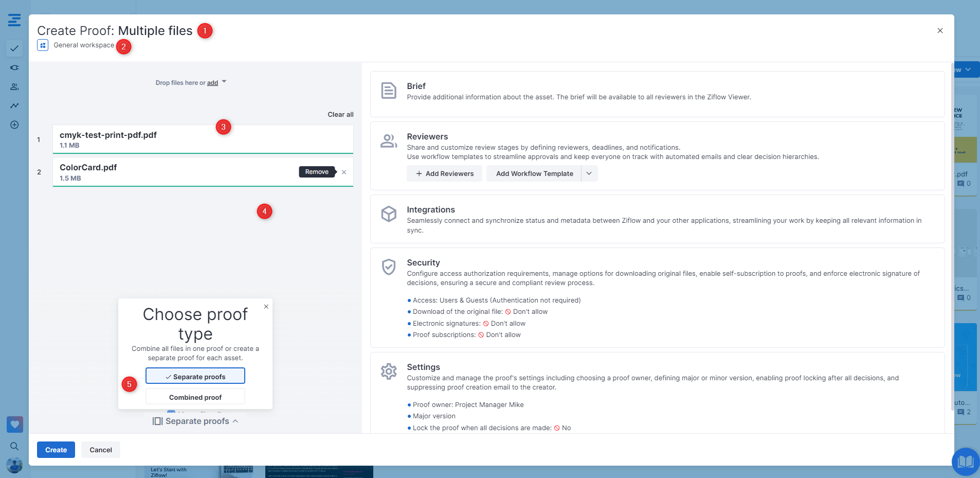
Task: Open the Analytics chart sidebar icon
Action: (x=14, y=105)
